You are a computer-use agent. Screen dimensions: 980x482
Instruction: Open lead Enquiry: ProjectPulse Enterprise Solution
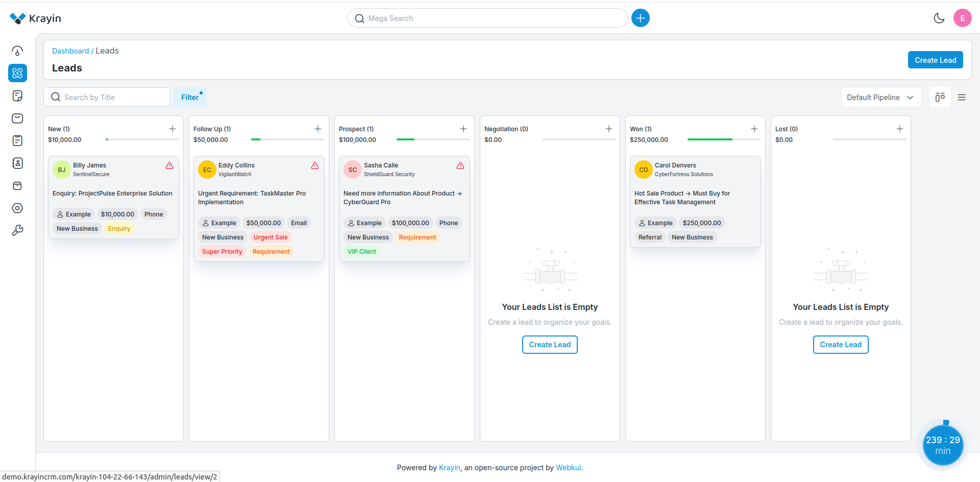pyautogui.click(x=112, y=194)
